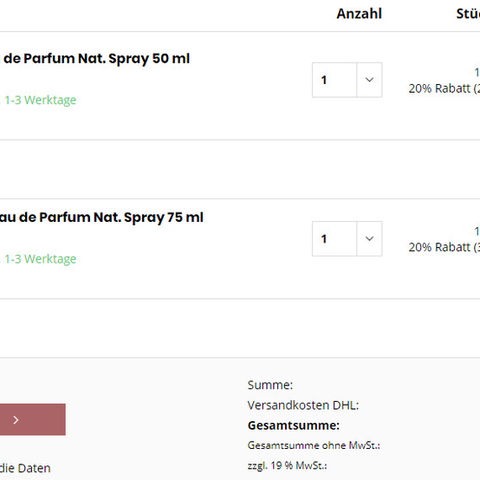
Task: Click the Versandkosten DHL label
Action: pyautogui.click(x=303, y=405)
